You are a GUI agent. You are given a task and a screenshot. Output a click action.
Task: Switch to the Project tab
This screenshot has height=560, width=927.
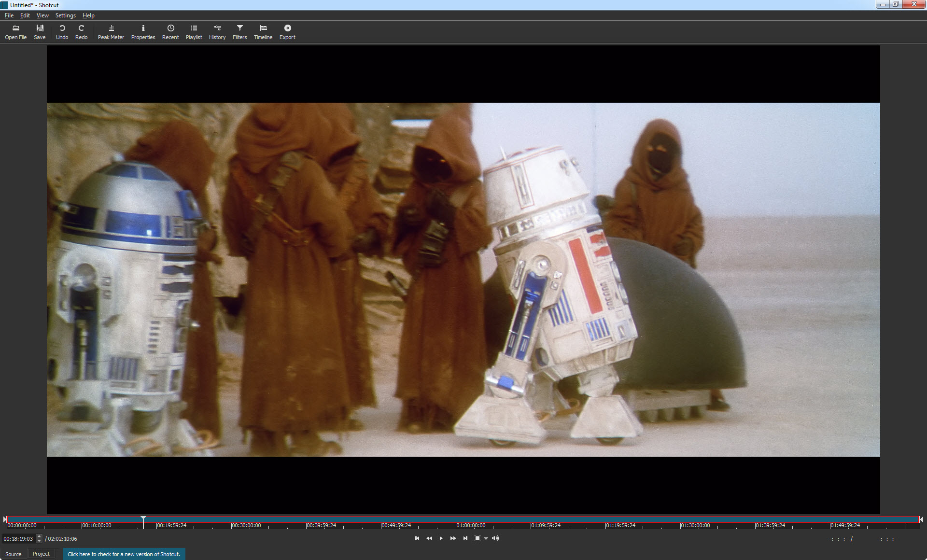tap(41, 554)
